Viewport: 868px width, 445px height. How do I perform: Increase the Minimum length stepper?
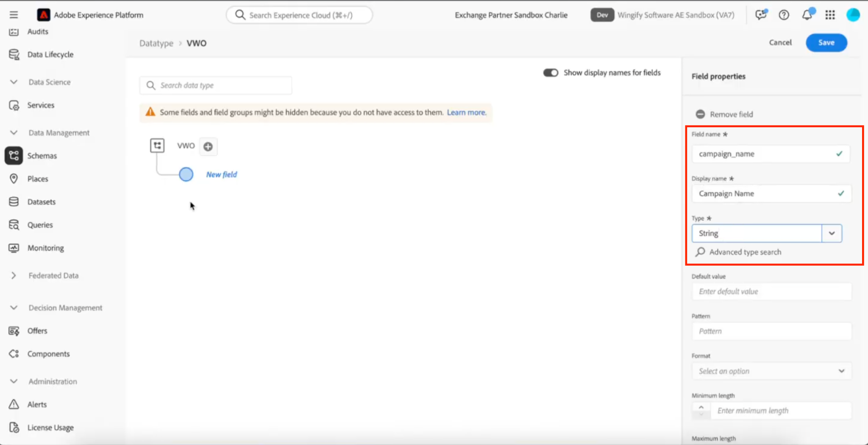tap(701, 407)
